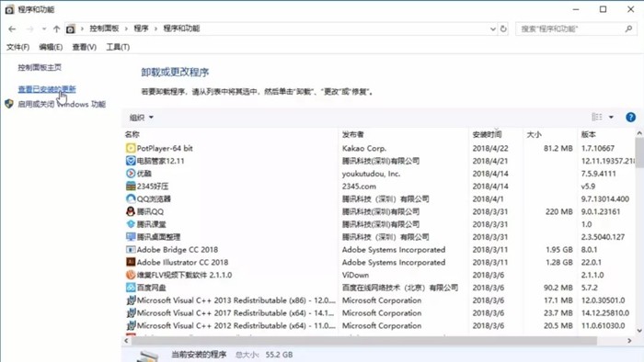This screenshot has width=644, height=362.
Task: Click the 腾讯桌面整理 program icon
Action: click(x=131, y=237)
